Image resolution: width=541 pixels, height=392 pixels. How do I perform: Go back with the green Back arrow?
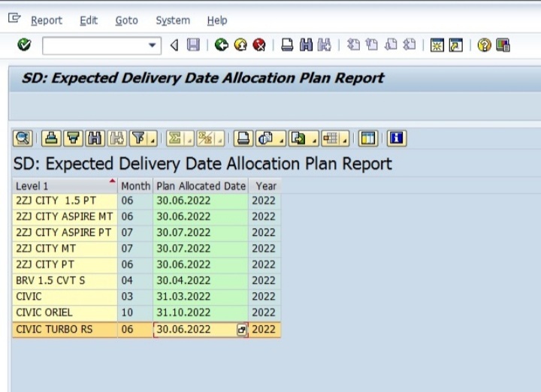221,45
